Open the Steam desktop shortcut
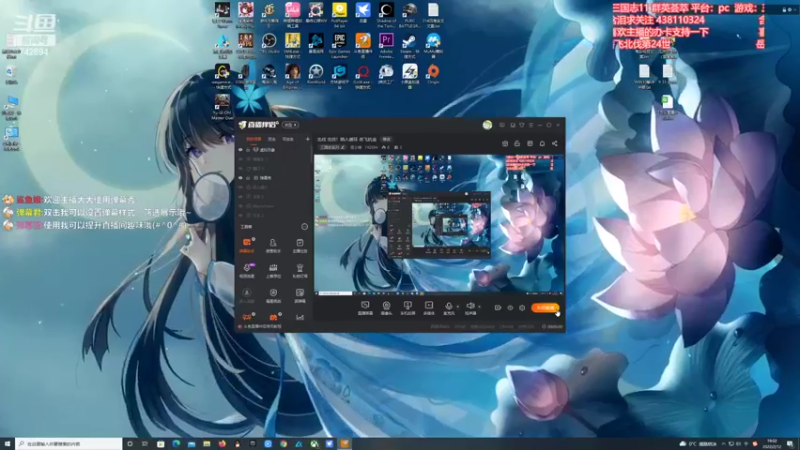This screenshot has width=800, height=450. point(410,45)
